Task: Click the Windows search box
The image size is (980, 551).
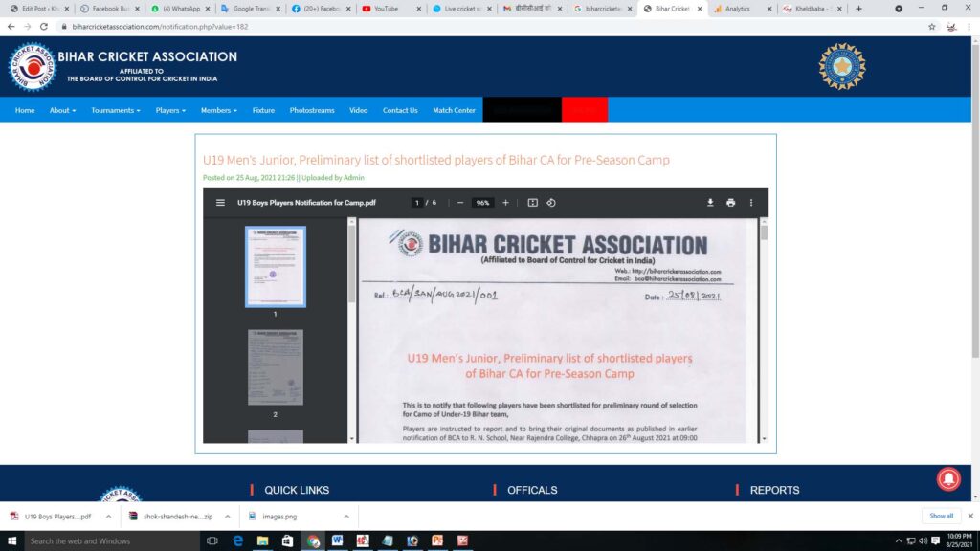Action: point(111,540)
